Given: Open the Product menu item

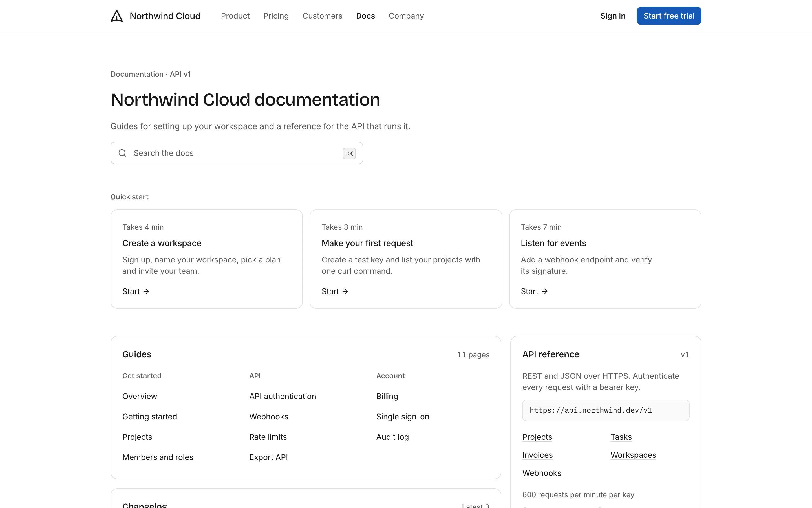Looking at the screenshot, I should coord(235,16).
